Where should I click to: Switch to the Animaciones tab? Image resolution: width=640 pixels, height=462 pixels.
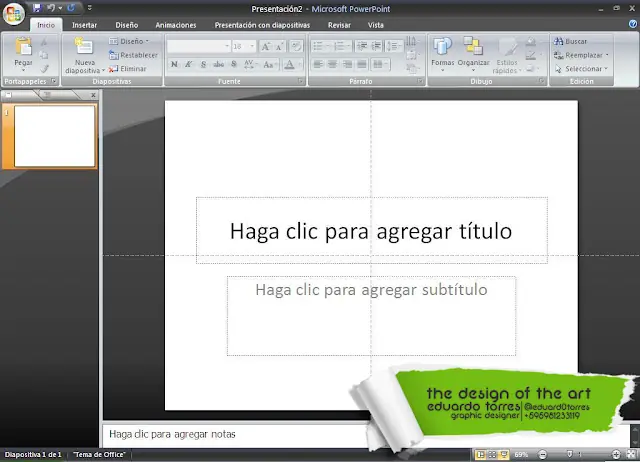176,24
